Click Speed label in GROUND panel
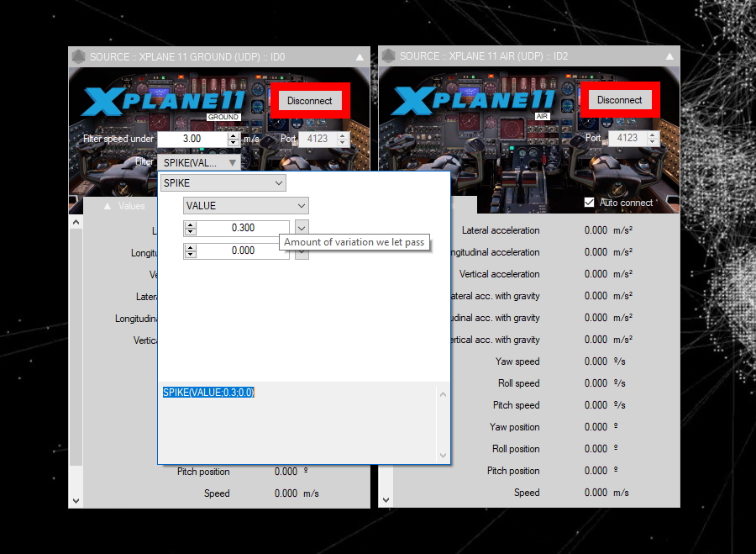 217,493
